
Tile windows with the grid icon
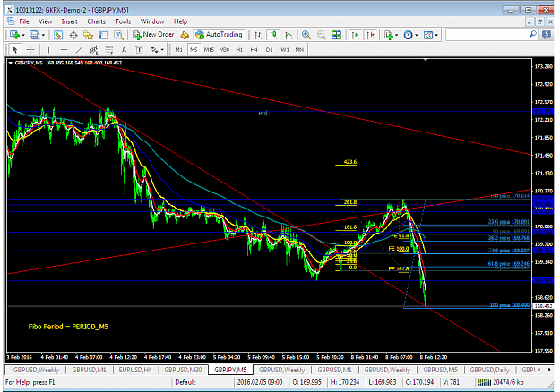pyautogui.click(x=336, y=35)
